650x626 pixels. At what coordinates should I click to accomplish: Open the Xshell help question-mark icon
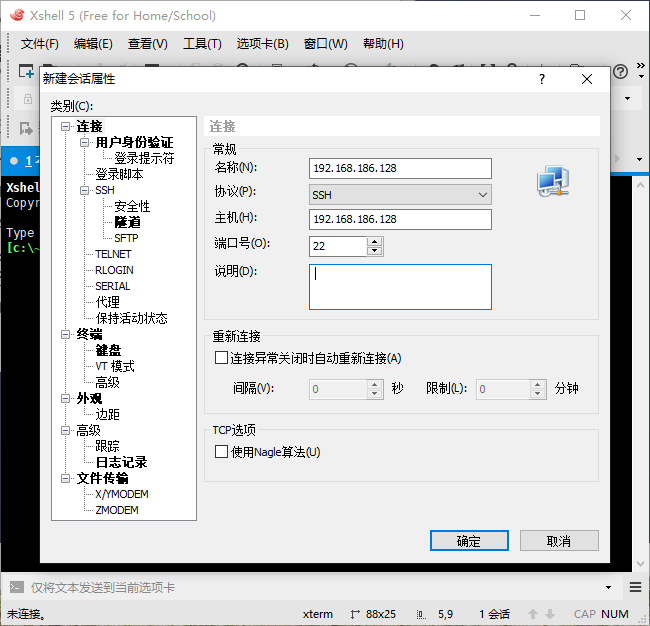pos(621,72)
